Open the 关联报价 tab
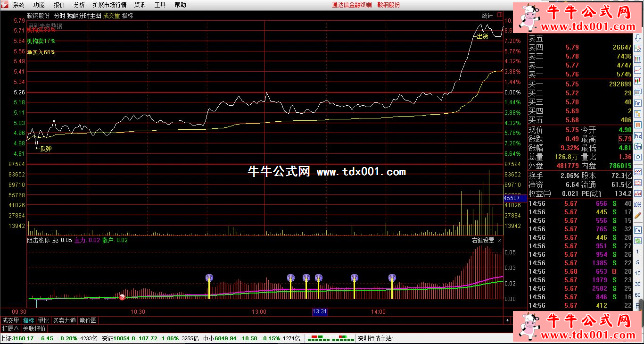The width and height of the screenshot is (644, 344). point(34,328)
